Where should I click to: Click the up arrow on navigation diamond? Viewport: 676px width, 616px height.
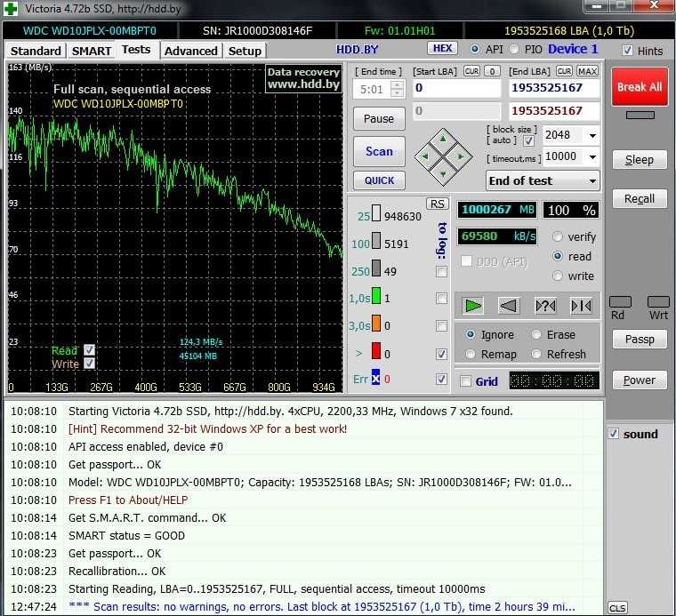pos(442,139)
